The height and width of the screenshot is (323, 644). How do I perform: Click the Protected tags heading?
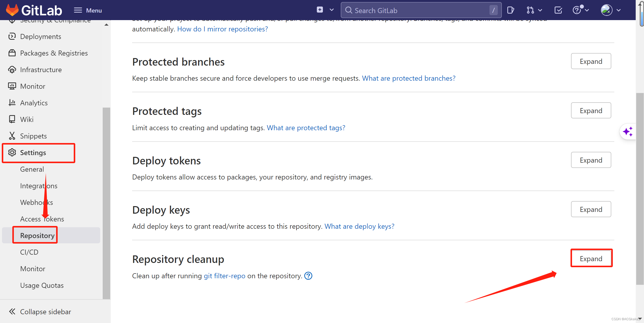point(167,111)
